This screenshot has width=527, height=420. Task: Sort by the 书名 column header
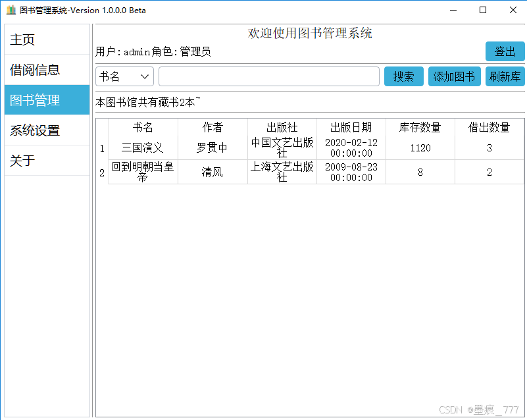[143, 127]
